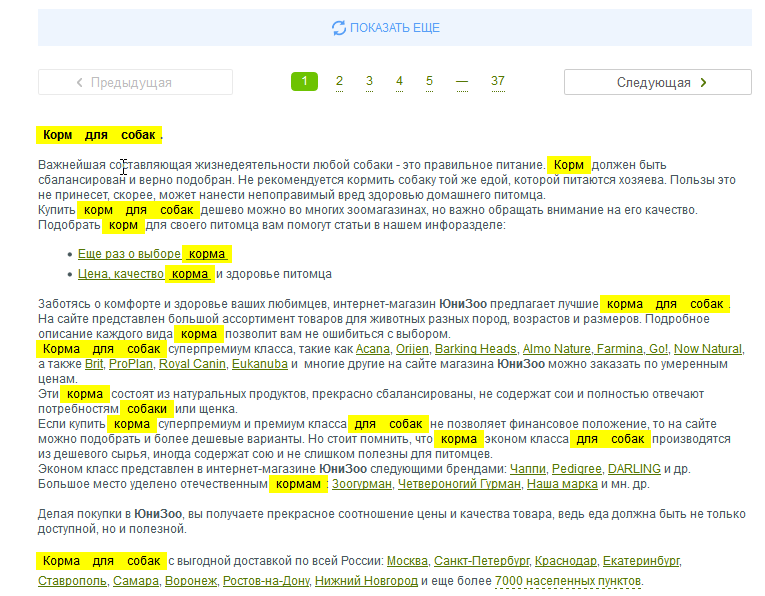Click the ПОКАЗАТЬ ЕЩЕ button
This screenshot has width=765, height=596.
tap(395, 28)
